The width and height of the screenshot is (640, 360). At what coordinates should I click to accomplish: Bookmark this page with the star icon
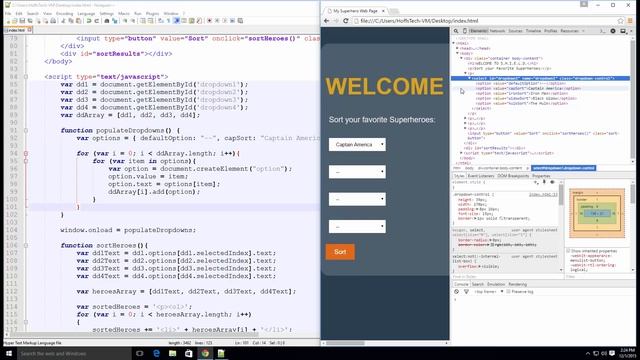tap(620, 21)
